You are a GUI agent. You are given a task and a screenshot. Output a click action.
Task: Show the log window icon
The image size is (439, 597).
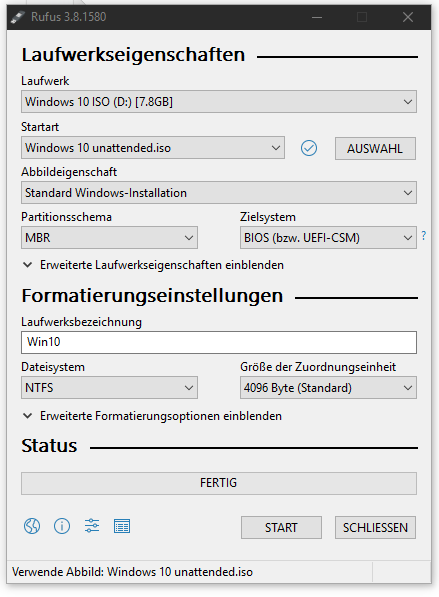point(122,526)
